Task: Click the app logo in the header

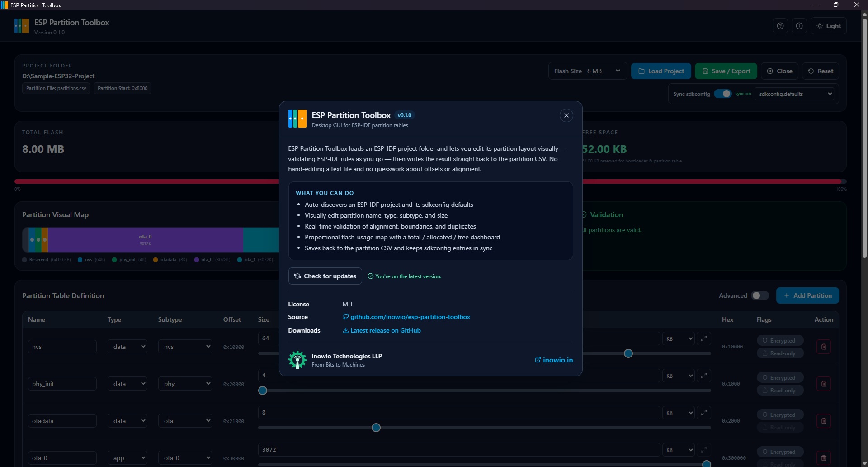Action: click(21, 26)
